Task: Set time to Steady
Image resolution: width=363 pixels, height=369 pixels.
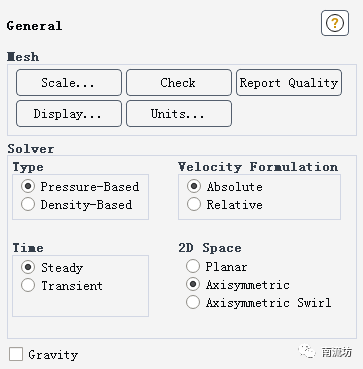Action: coord(28,267)
